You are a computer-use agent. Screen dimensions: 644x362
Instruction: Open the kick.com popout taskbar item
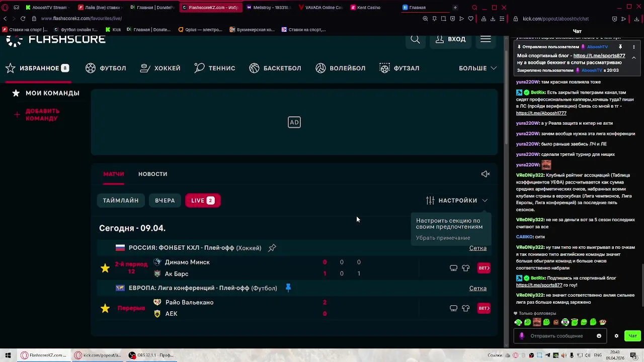coord(98,355)
